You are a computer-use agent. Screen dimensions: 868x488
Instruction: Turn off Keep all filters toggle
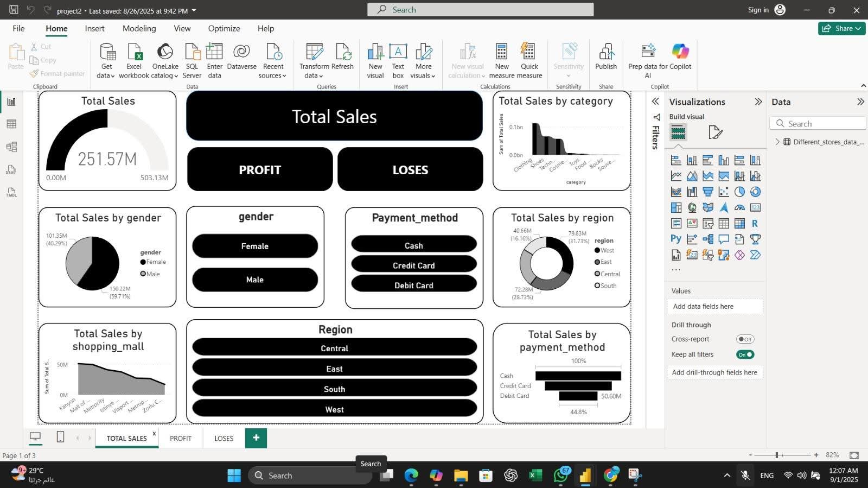coord(745,354)
